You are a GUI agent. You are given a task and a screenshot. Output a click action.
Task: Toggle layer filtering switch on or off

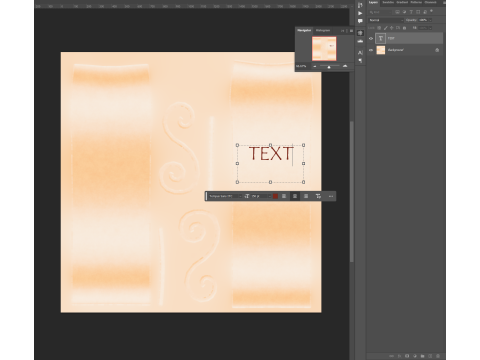point(432,11)
